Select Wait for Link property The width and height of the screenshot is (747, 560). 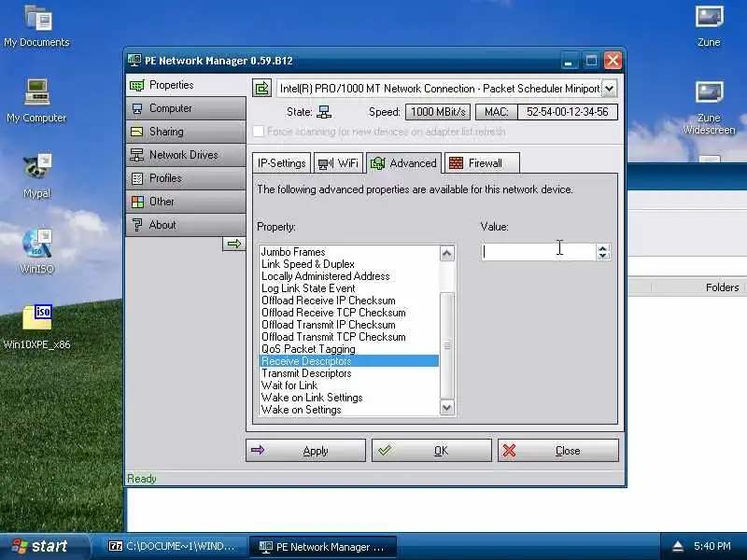(348, 385)
